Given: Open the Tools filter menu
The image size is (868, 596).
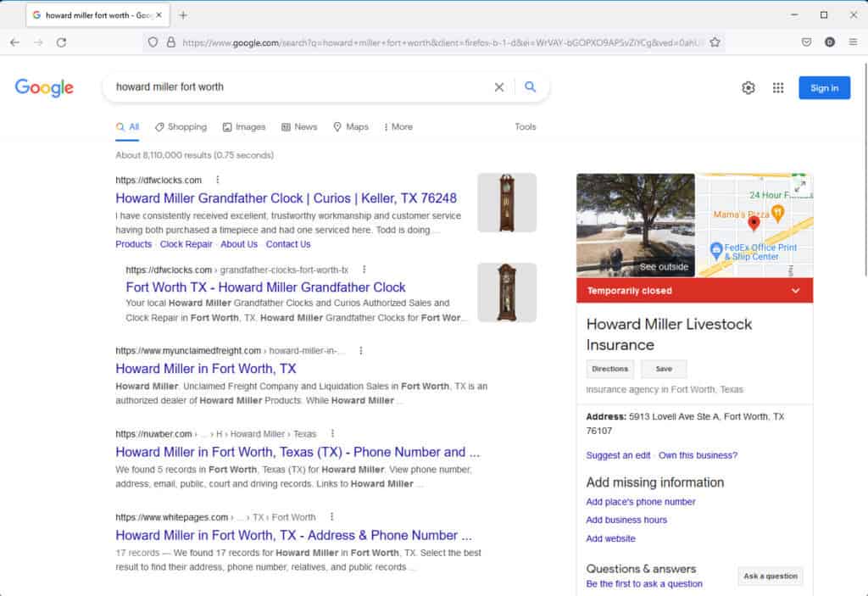Looking at the screenshot, I should (526, 127).
